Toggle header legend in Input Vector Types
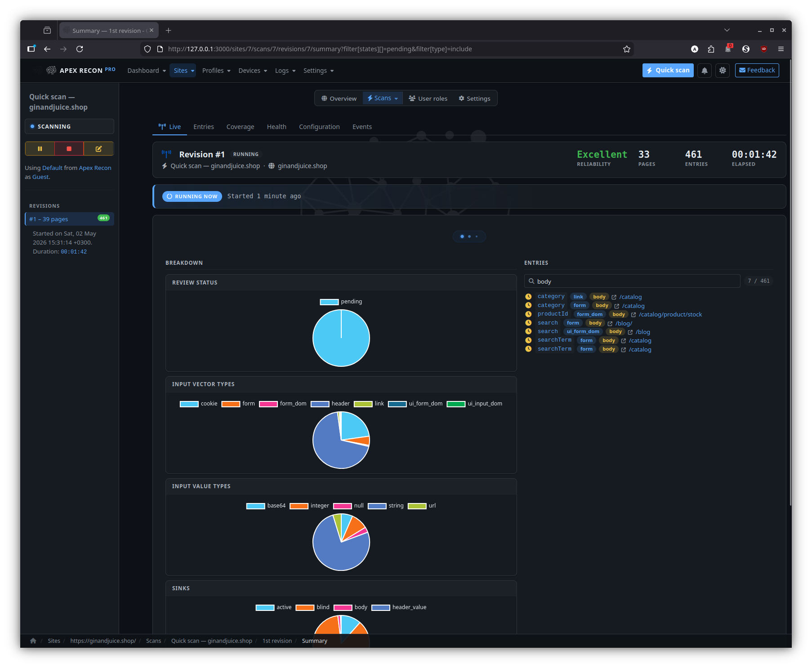Viewport: 812px width, 668px height. click(x=330, y=404)
